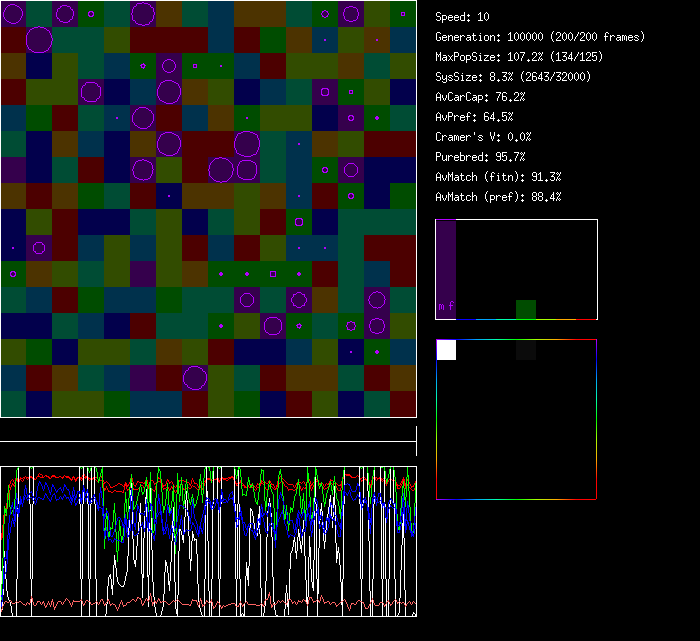Select the tiny square in the grid's top-right cell

tap(403, 13)
